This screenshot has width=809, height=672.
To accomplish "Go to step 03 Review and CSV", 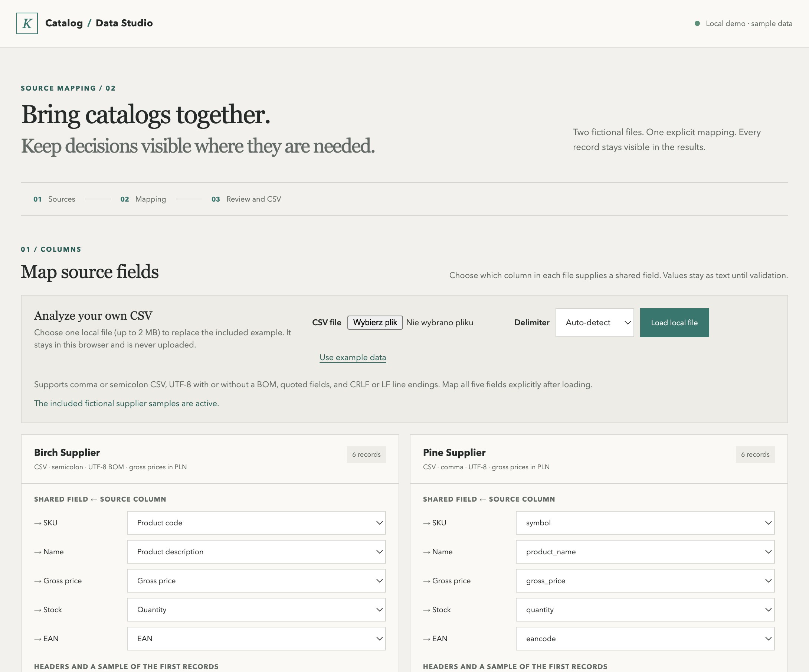I will click(246, 199).
